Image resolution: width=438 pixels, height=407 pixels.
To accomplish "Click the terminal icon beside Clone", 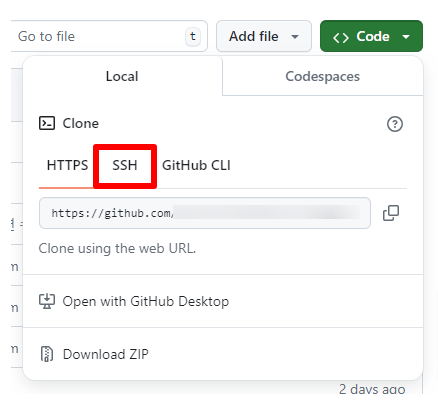I will [47, 123].
